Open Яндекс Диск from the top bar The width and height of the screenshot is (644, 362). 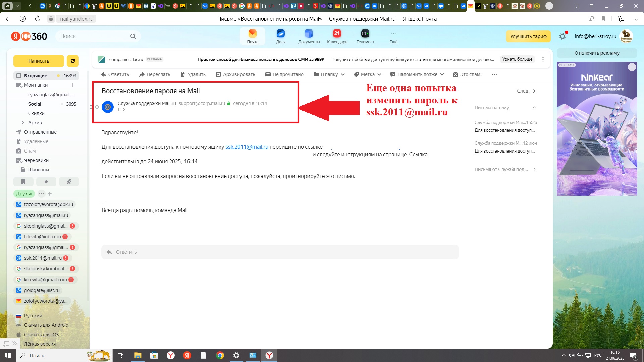(x=281, y=36)
